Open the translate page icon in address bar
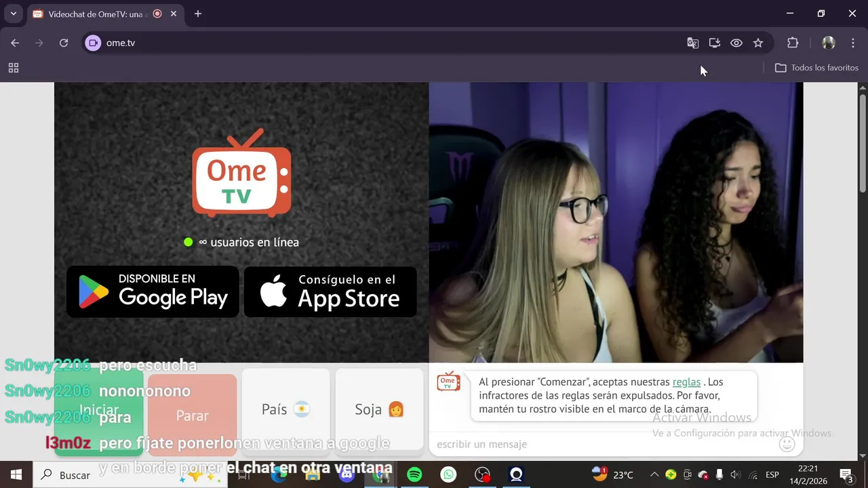 pyautogui.click(x=692, y=43)
